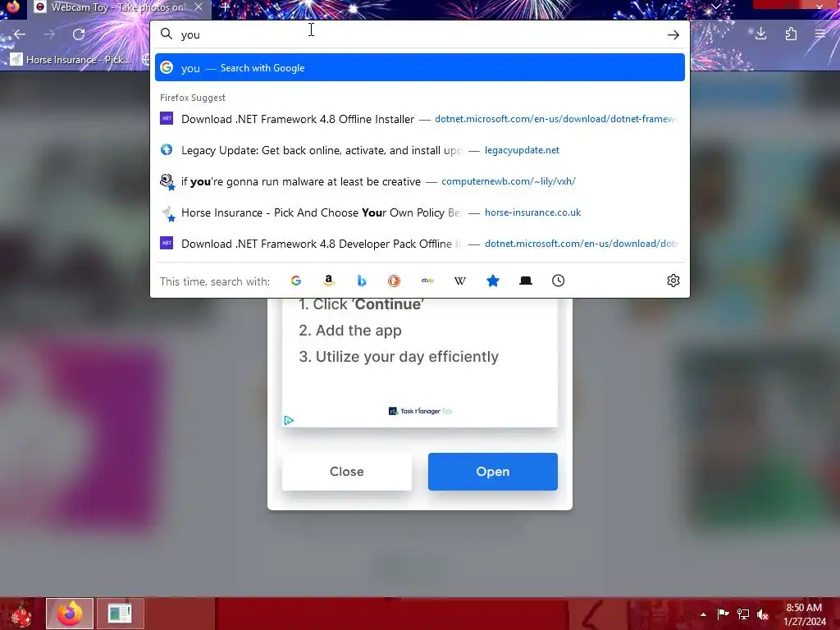Open 'if you're gonna run malware' suggestion
The width and height of the screenshot is (840, 630).
(420, 181)
